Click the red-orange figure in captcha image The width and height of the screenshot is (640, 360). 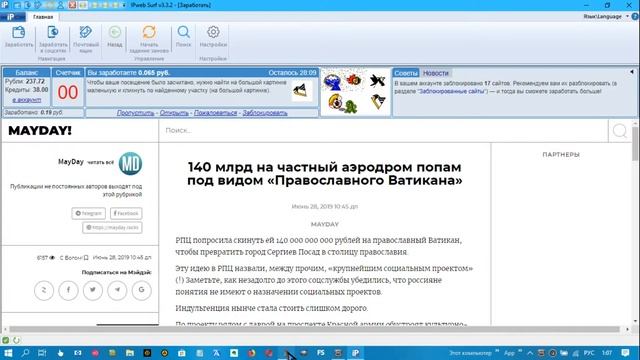coord(354,80)
